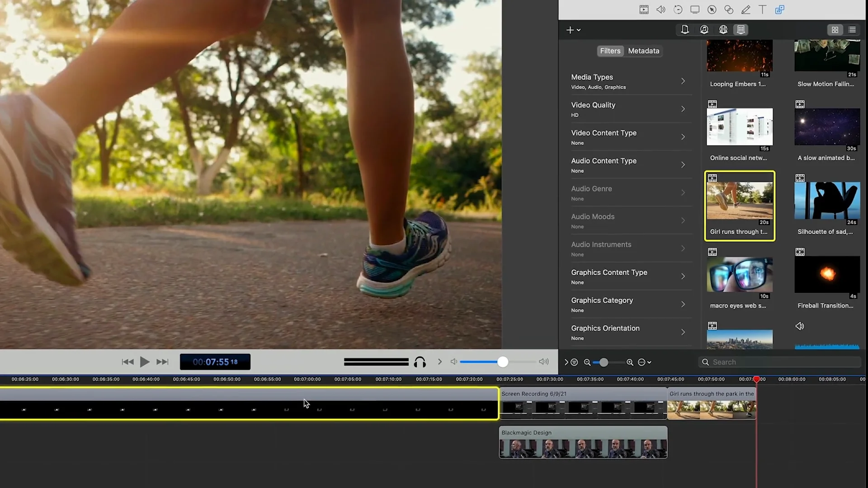Click the skip to end button
This screenshot has height=488, width=868.
click(x=162, y=361)
